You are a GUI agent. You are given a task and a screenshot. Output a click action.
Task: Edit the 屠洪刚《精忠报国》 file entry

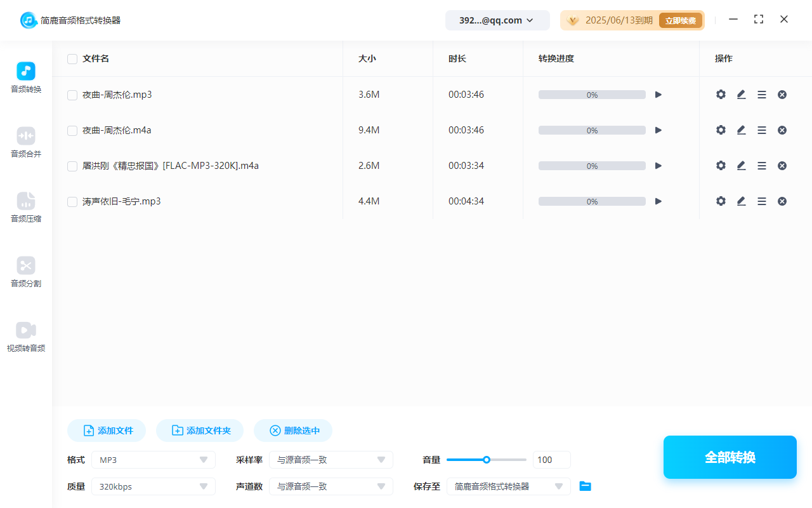click(741, 166)
